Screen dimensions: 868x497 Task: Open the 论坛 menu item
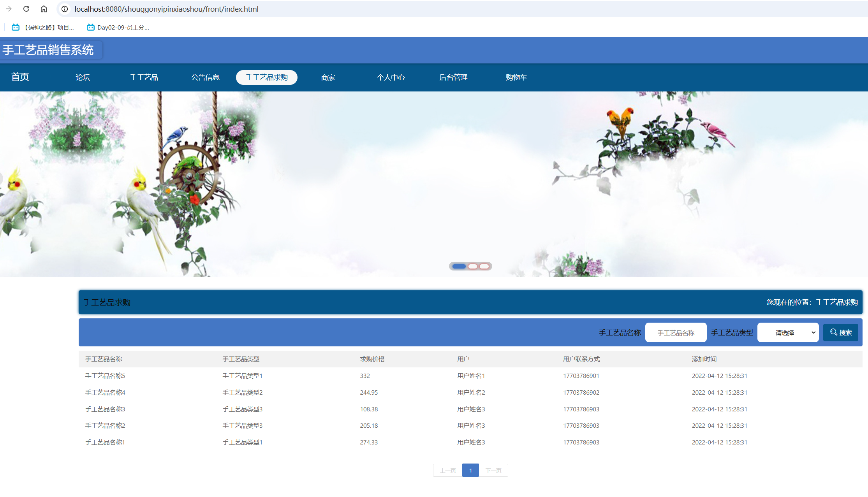[x=83, y=77]
